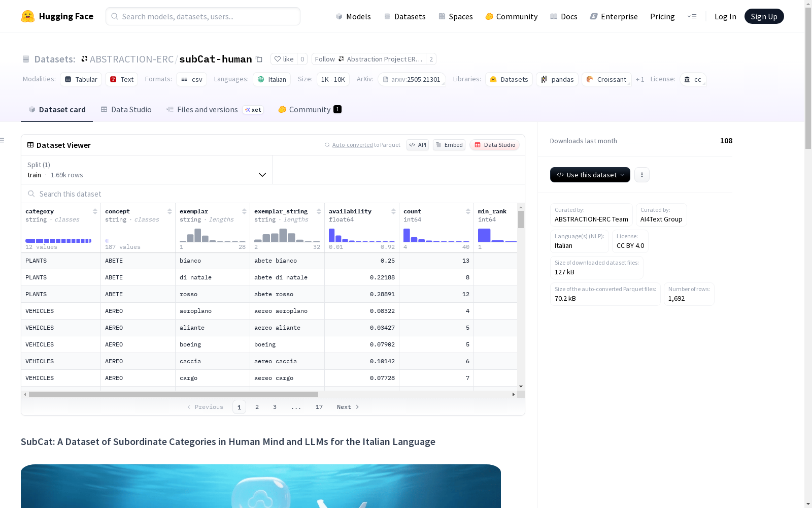Sort by the exemplar column
This screenshot has height=508, width=812.
(x=244, y=211)
